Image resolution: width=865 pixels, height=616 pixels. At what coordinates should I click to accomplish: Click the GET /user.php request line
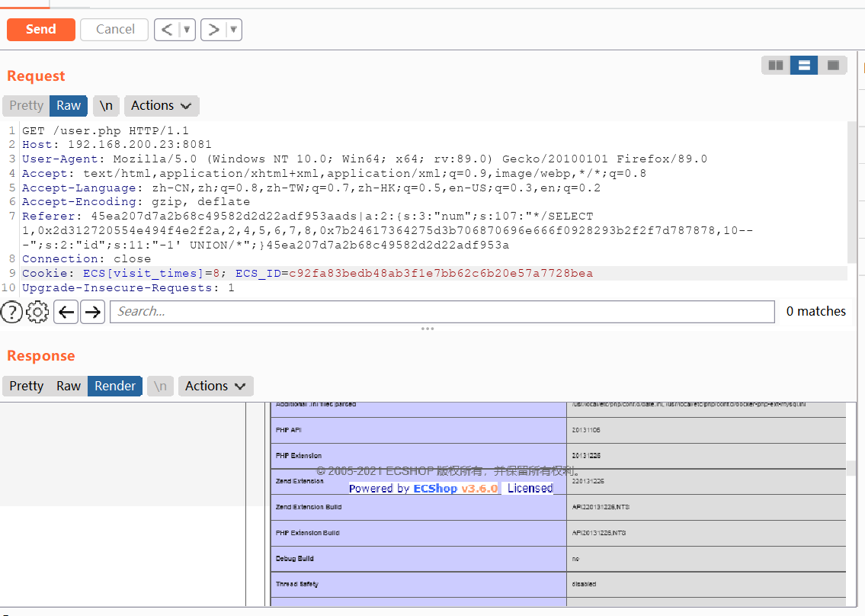pos(105,131)
